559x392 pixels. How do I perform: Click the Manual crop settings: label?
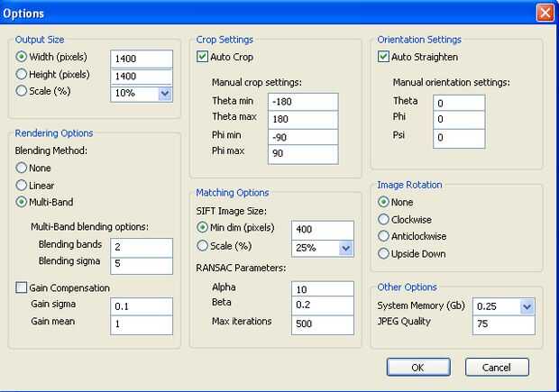point(257,83)
